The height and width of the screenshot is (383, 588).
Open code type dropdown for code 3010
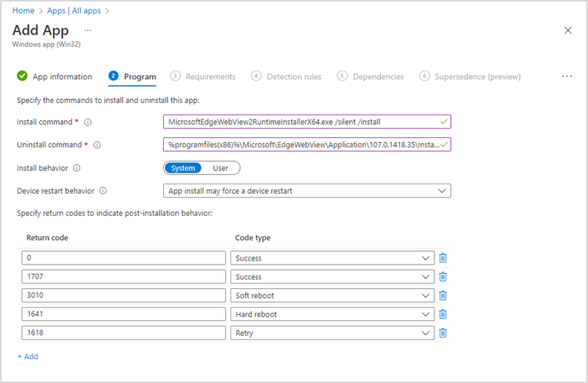(332, 295)
